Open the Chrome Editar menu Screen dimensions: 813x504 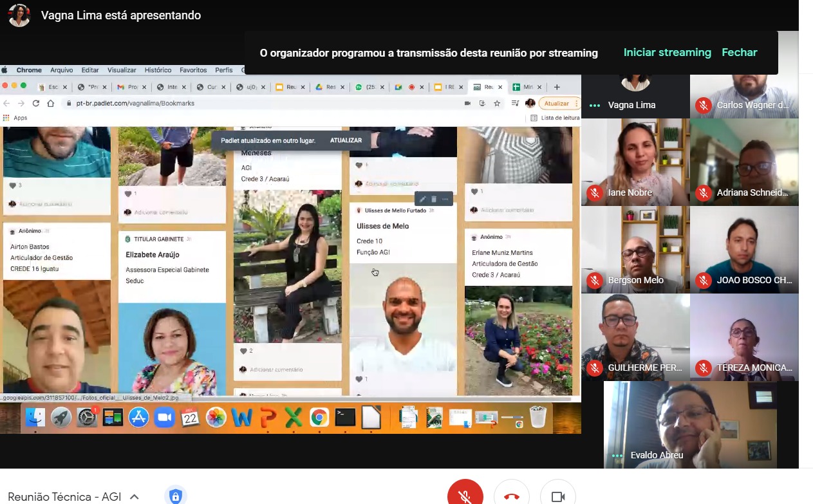click(x=90, y=70)
